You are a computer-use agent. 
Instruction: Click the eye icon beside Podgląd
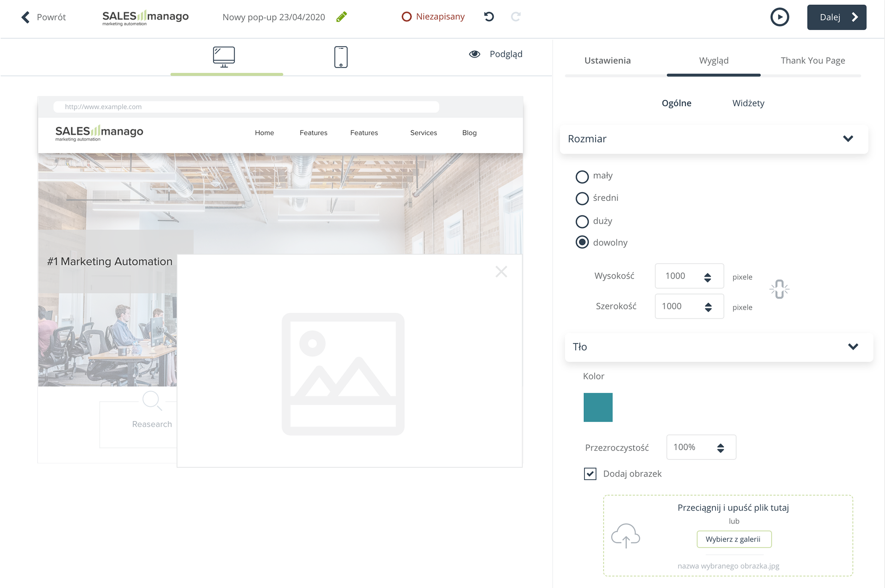pos(474,54)
